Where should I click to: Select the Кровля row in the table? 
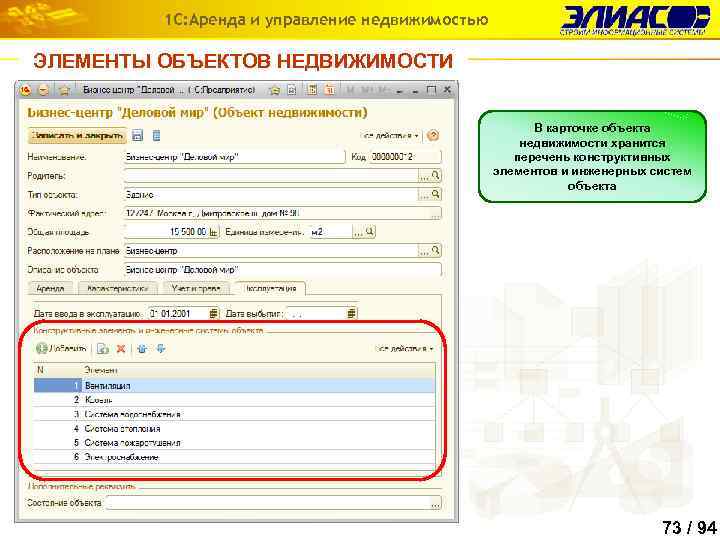(234, 400)
